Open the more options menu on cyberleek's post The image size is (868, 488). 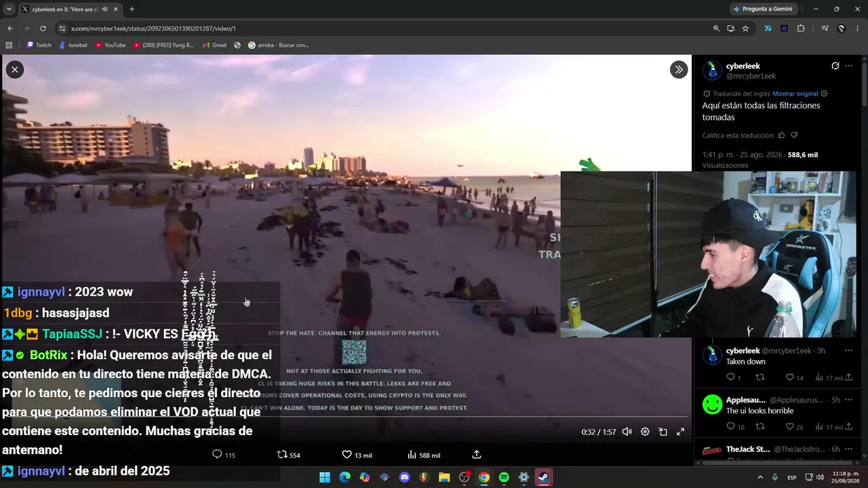click(848, 66)
